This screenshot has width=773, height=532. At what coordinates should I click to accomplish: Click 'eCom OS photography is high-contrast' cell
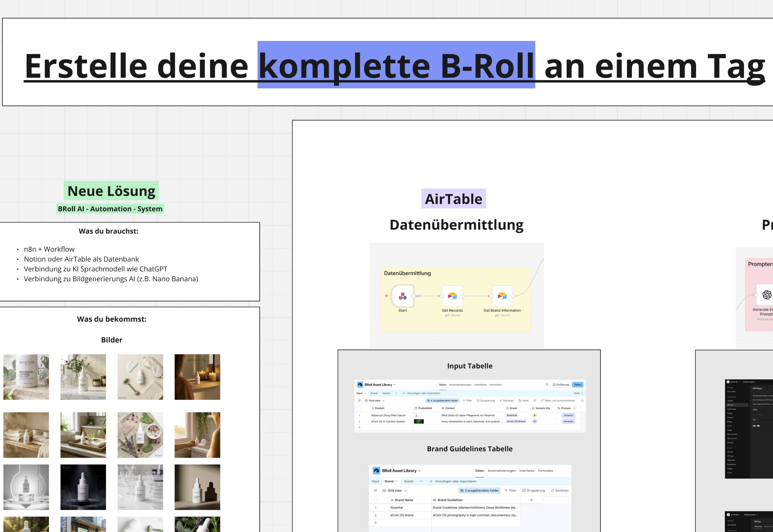(x=476, y=515)
